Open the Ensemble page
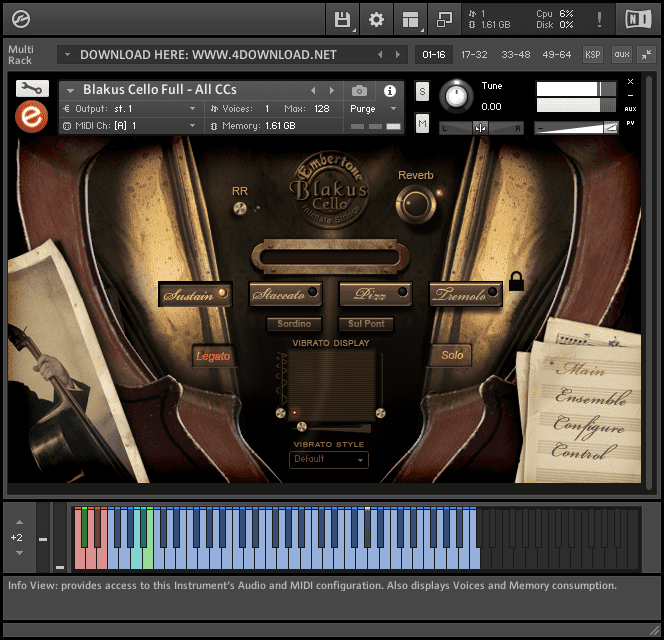Screen dimensions: 664x640 click(592, 397)
